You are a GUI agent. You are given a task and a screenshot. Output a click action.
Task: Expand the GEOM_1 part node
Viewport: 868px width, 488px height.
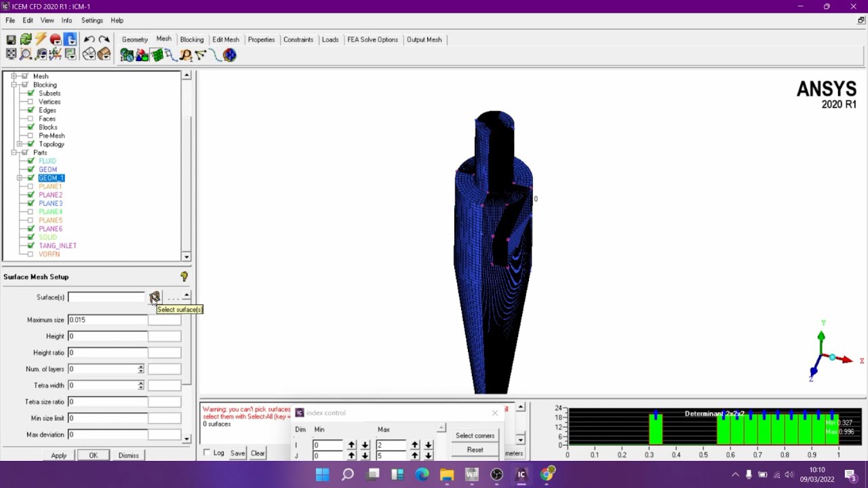(20, 178)
